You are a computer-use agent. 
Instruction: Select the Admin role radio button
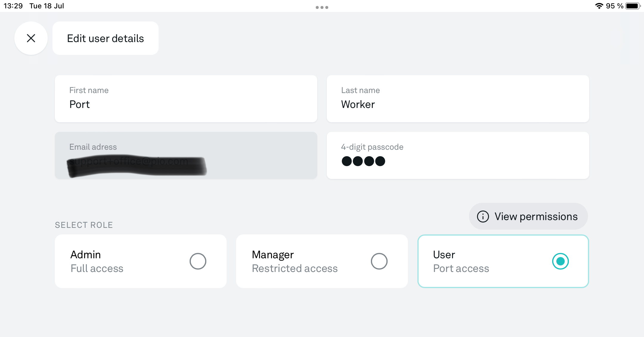tap(198, 261)
